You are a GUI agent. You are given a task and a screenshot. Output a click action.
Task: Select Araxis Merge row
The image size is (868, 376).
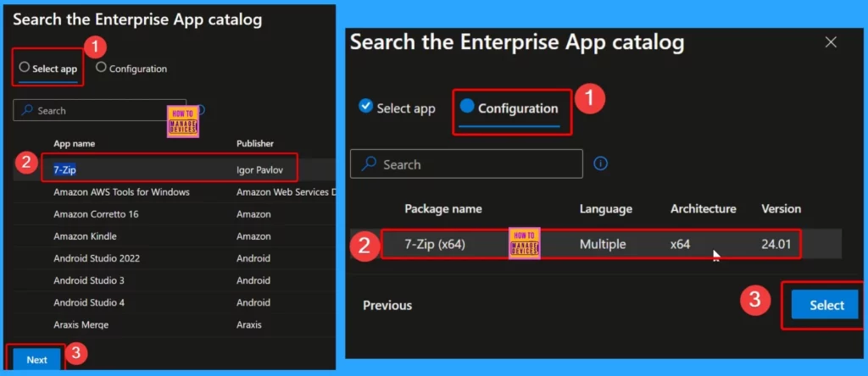click(x=175, y=324)
